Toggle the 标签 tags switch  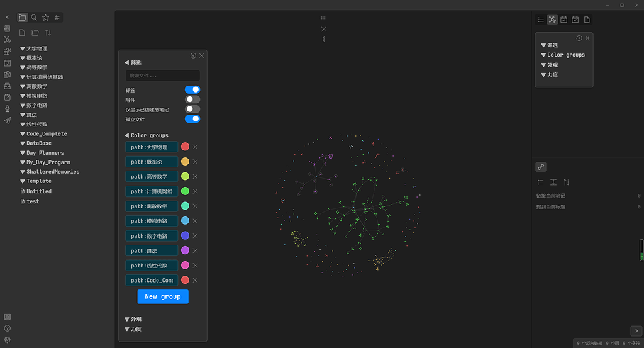(192, 90)
